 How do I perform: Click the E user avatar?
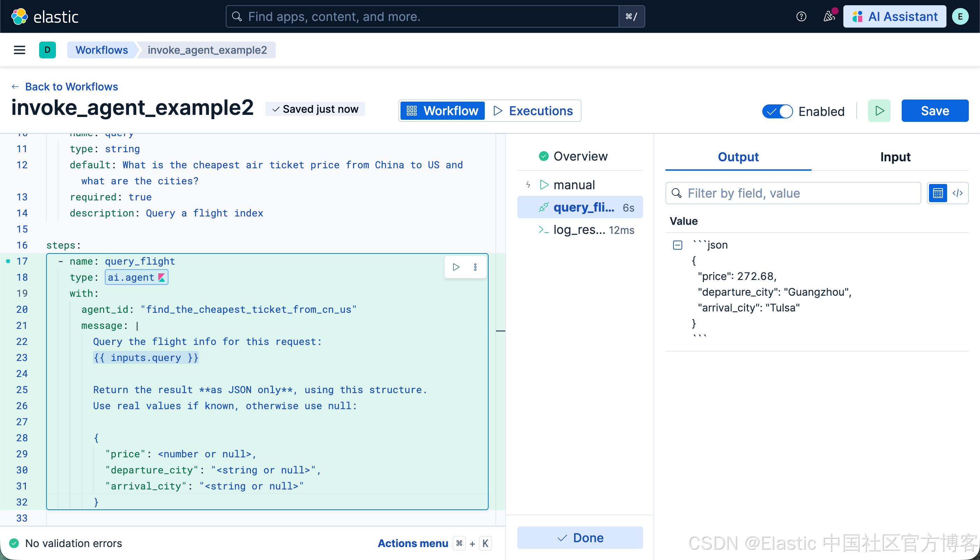[x=960, y=16]
